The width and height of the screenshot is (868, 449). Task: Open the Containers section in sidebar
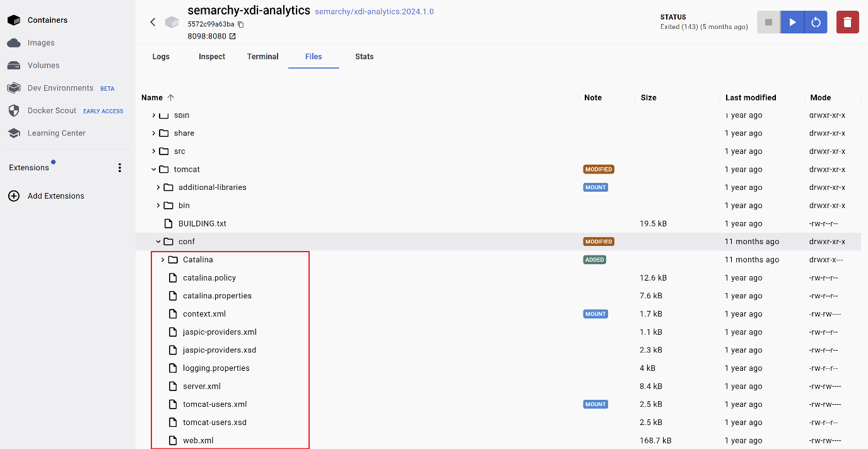pos(47,20)
